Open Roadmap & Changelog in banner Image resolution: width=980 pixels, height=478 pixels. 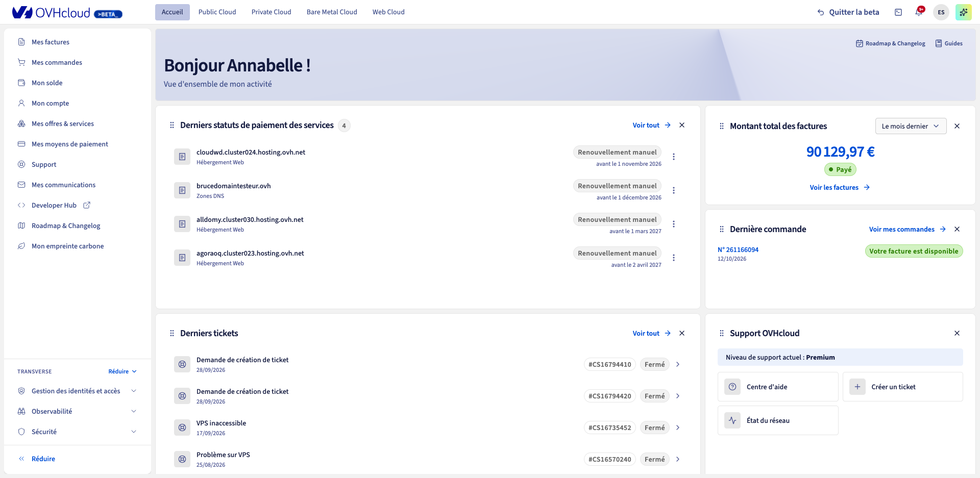(x=891, y=43)
